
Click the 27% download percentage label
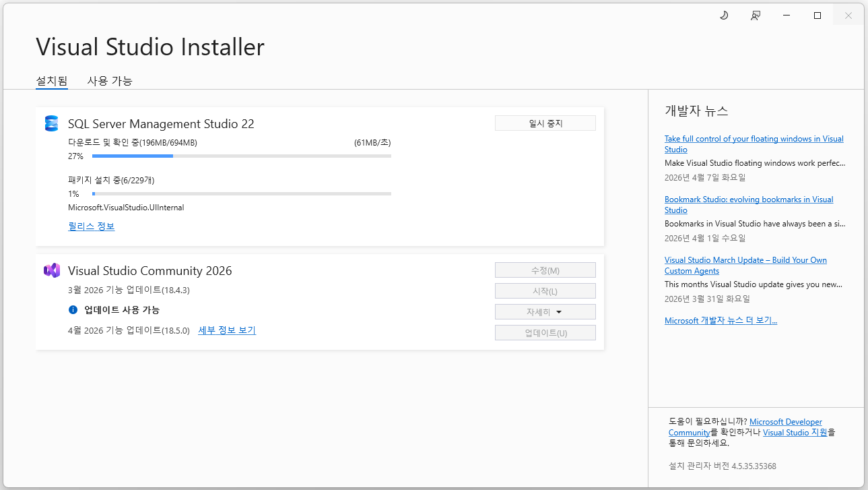pos(75,156)
